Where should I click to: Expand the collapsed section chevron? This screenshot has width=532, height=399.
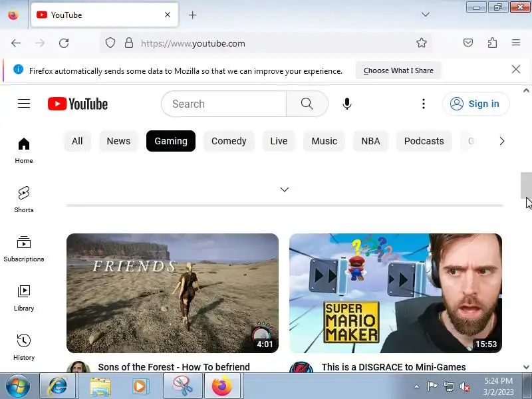point(285,190)
